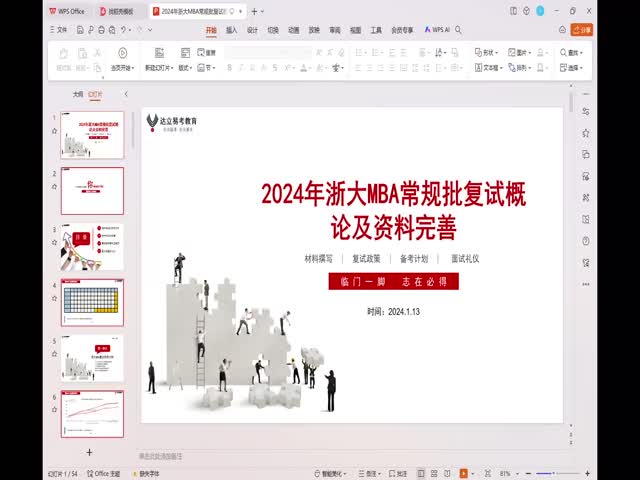Click the Office 主题 status bar entry
This screenshot has height=480, width=640.
[x=104, y=473]
